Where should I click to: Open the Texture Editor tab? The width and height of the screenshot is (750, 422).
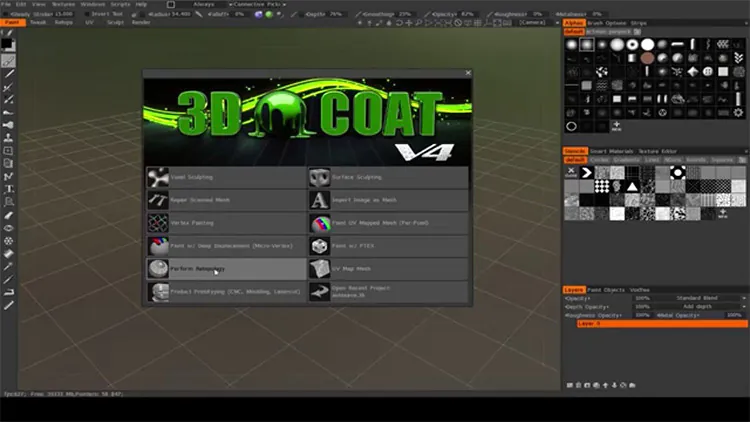pyautogui.click(x=658, y=151)
